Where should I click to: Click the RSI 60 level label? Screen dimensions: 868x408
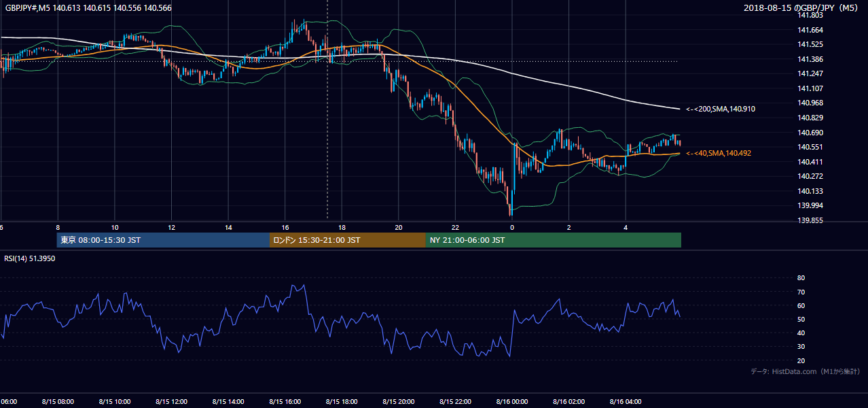pyautogui.click(x=801, y=305)
